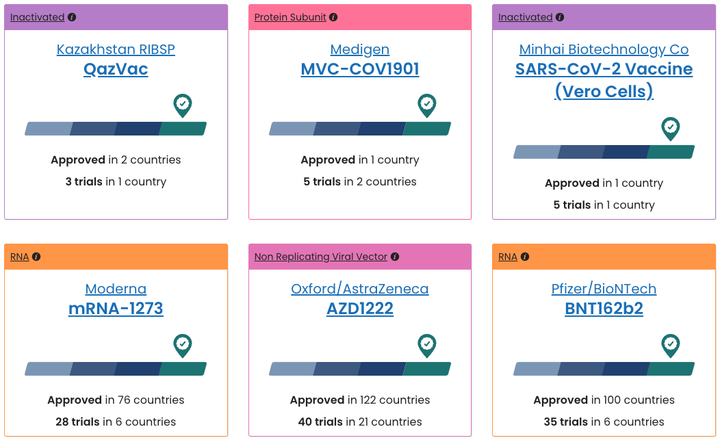This screenshot has height=440, width=720.
Task: Click the approval checkmark pin on Minhai card
Action: coord(671,129)
